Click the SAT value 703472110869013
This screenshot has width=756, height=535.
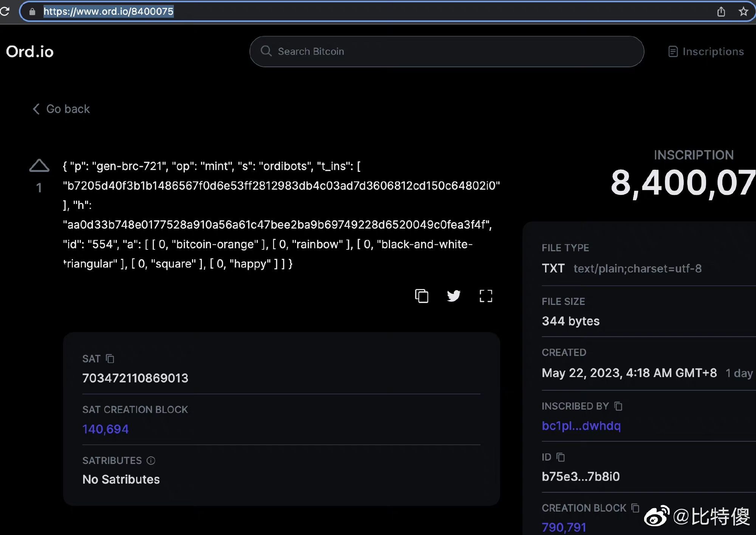pos(135,378)
